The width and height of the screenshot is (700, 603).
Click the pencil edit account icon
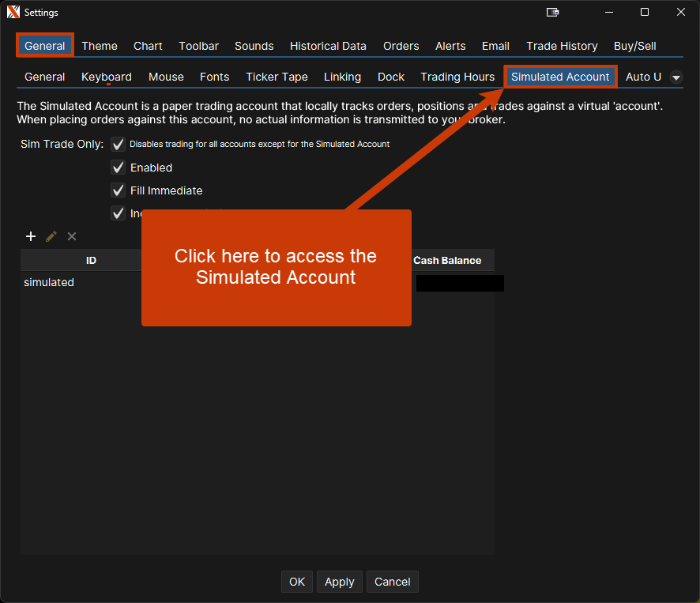click(x=51, y=236)
